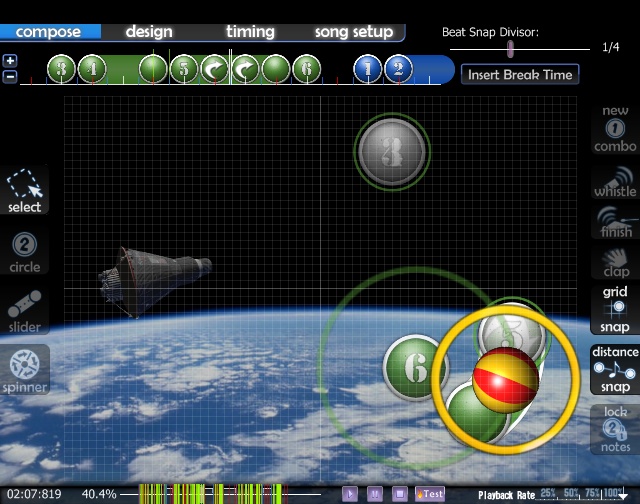The width and height of the screenshot is (640, 504).
Task: Click Insert Break Time button
Action: pos(520,75)
